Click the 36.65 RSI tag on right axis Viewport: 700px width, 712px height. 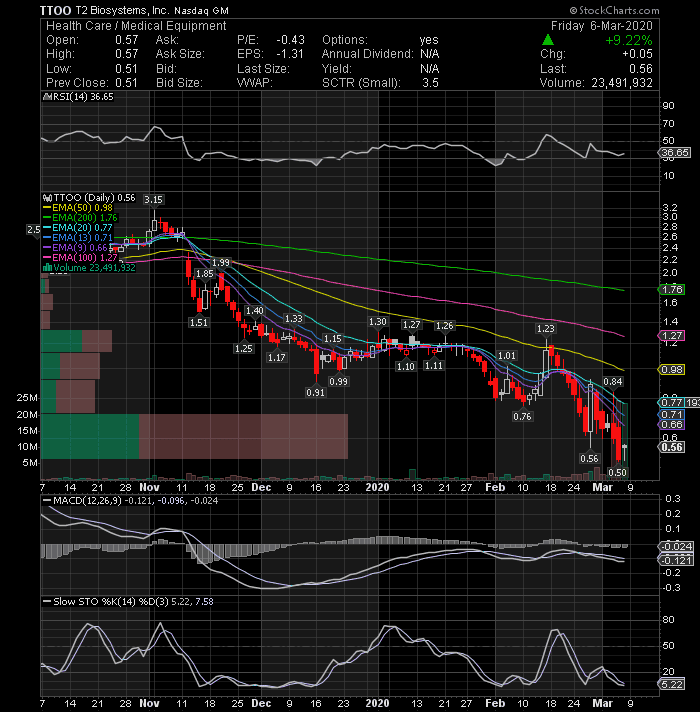tap(675, 153)
